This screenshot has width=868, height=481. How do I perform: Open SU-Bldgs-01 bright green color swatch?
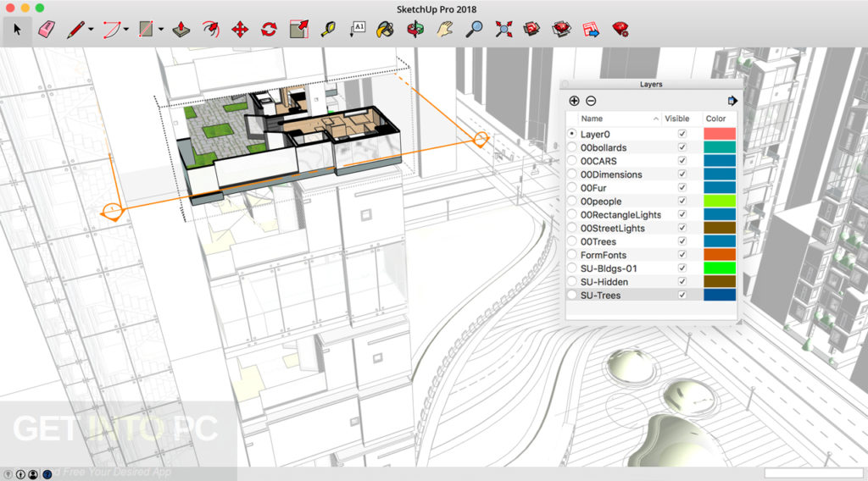tap(720, 268)
